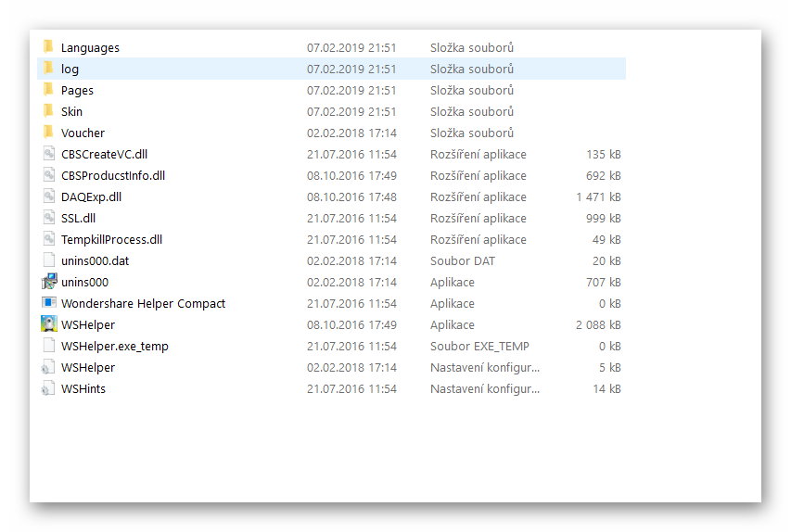Screen dimensions: 791x532
Task: Select the CBSCreateVC.dll file name
Action: [x=105, y=154]
